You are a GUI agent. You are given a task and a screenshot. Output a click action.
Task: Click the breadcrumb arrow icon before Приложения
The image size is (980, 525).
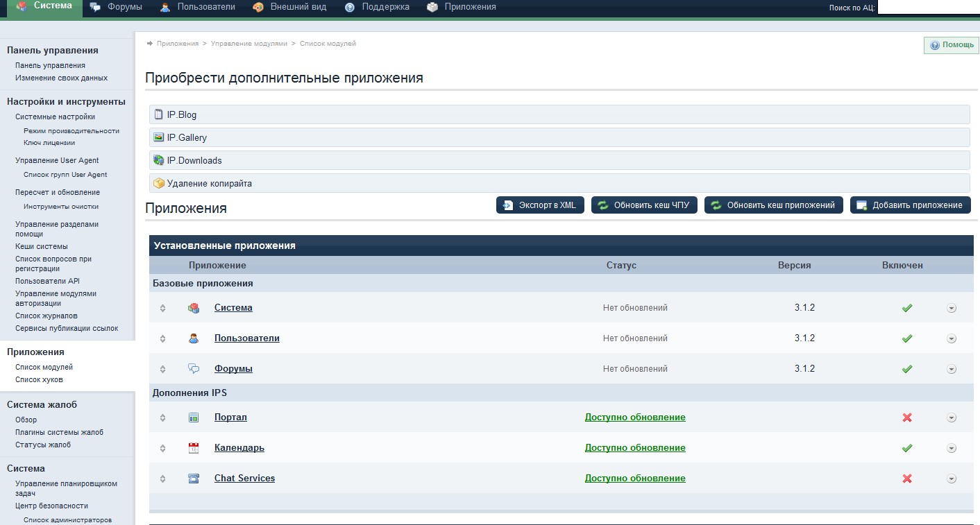coord(149,43)
